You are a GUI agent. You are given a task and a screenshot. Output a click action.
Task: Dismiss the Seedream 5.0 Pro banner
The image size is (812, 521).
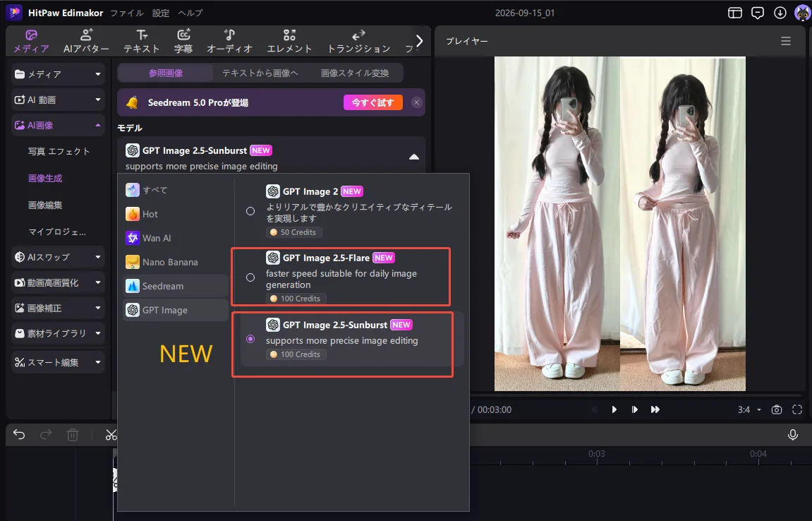[416, 102]
